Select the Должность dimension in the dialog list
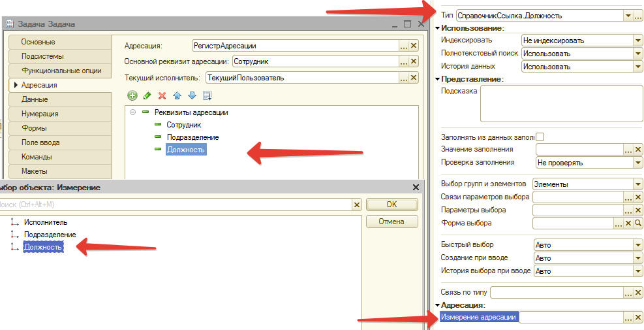The height and width of the screenshot is (330, 644). coord(43,247)
